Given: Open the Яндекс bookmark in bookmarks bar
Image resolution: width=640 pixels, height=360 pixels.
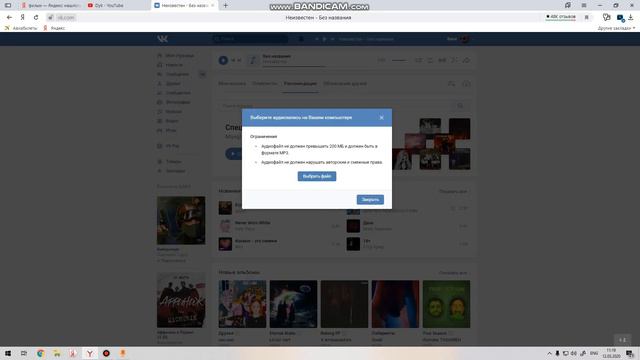Looking at the screenshot, I should [x=54, y=28].
